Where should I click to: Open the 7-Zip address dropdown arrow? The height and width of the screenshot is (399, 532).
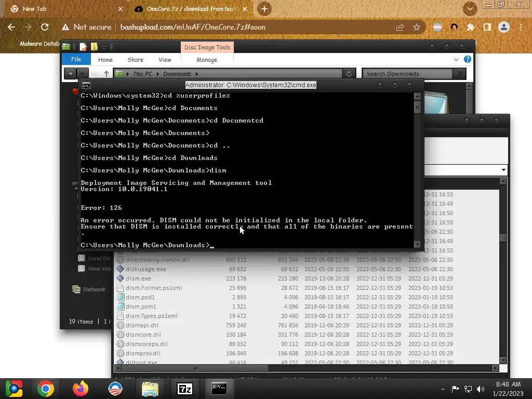(x=503, y=170)
